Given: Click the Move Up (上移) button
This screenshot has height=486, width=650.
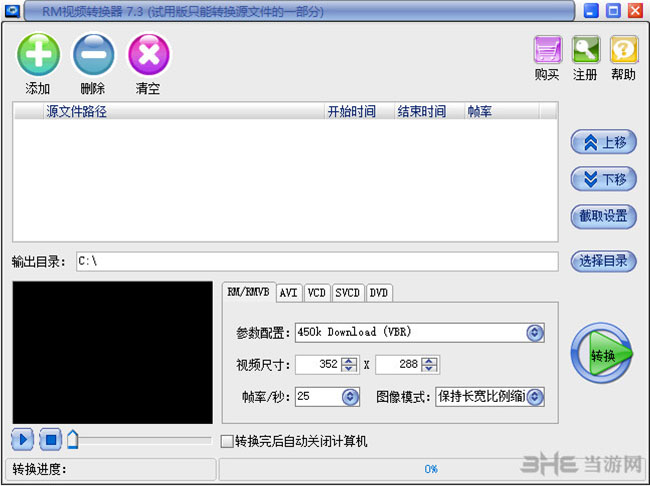Looking at the screenshot, I should (x=604, y=143).
